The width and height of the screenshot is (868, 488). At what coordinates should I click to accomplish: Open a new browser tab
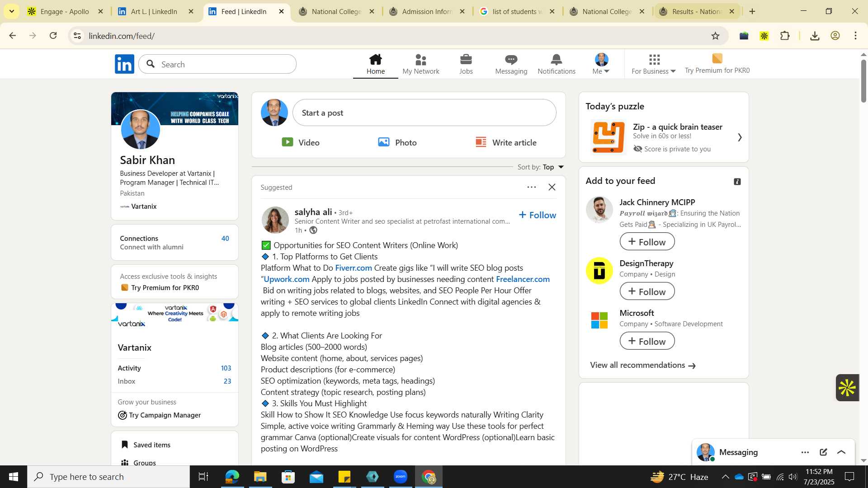(x=752, y=11)
